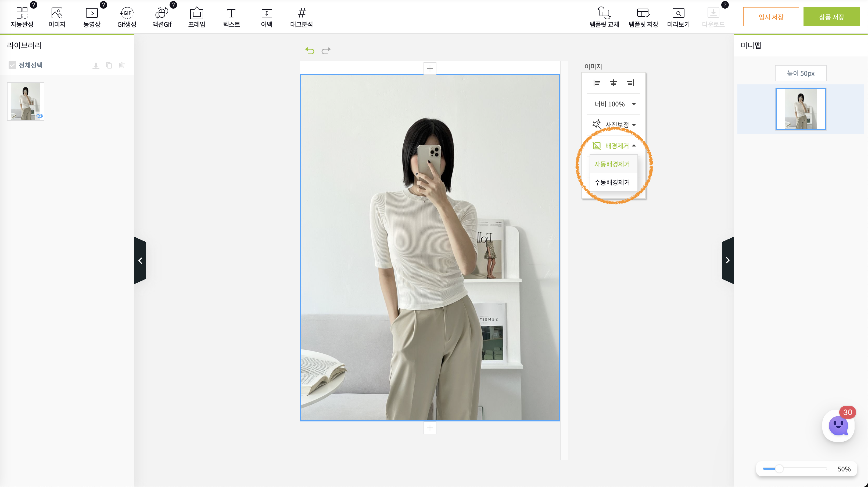Open the Gif생성 tool
868x487 pixels.
point(127,13)
